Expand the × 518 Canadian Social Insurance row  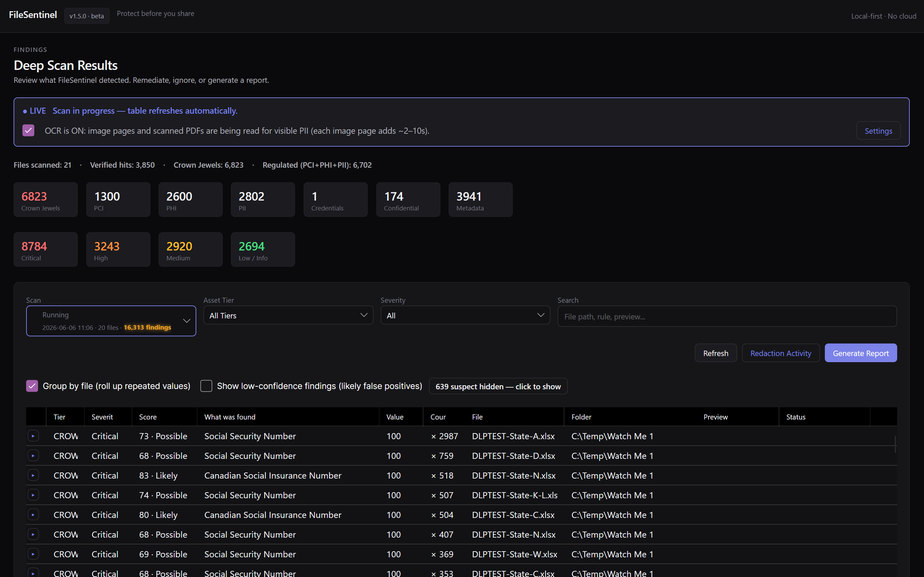[x=33, y=476]
